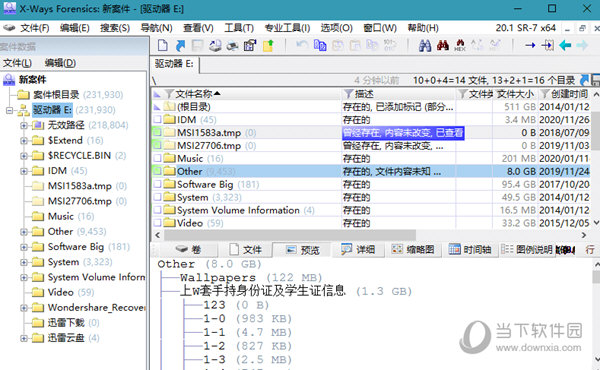Switch to the 预览 tab
Viewport: 600px width, 370px height.
302,250
